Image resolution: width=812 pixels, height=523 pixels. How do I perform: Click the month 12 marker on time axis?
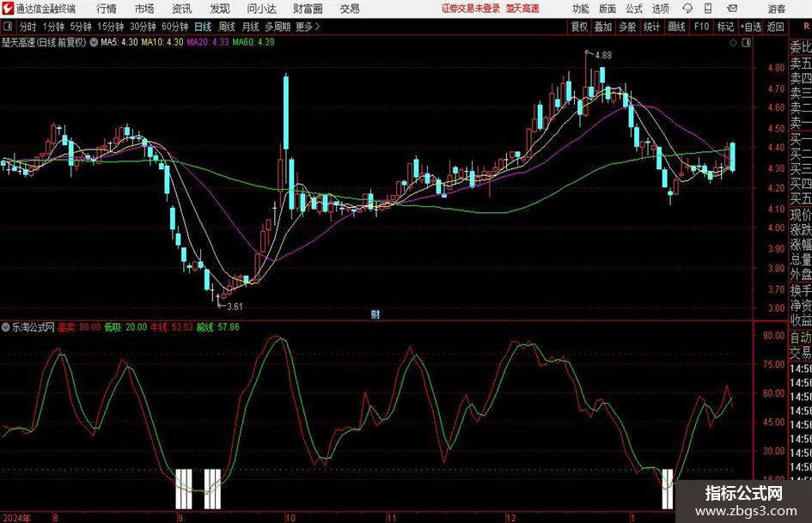[511, 518]
